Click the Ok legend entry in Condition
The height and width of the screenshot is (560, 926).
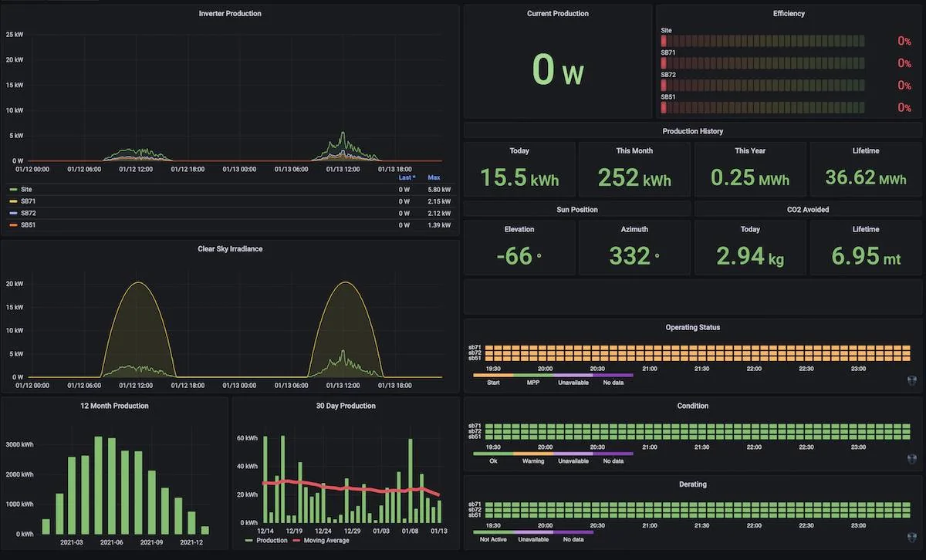tap(493, 460)
